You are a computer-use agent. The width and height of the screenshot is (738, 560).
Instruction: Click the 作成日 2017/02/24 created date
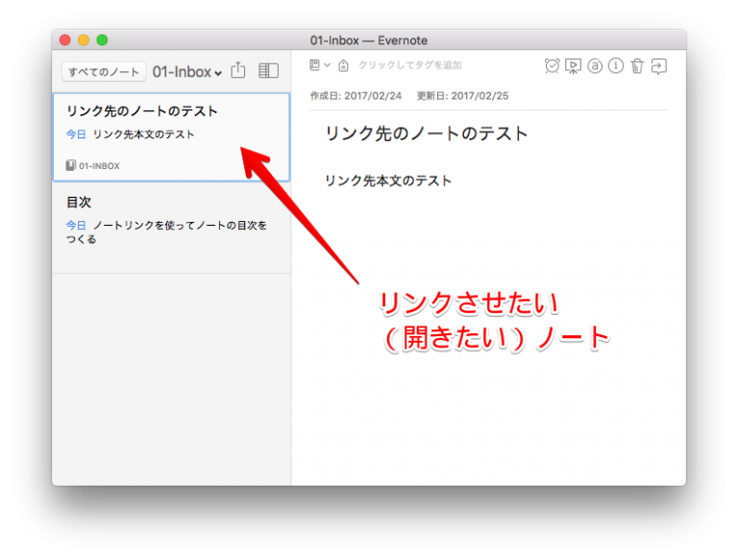tap(354, 96)
